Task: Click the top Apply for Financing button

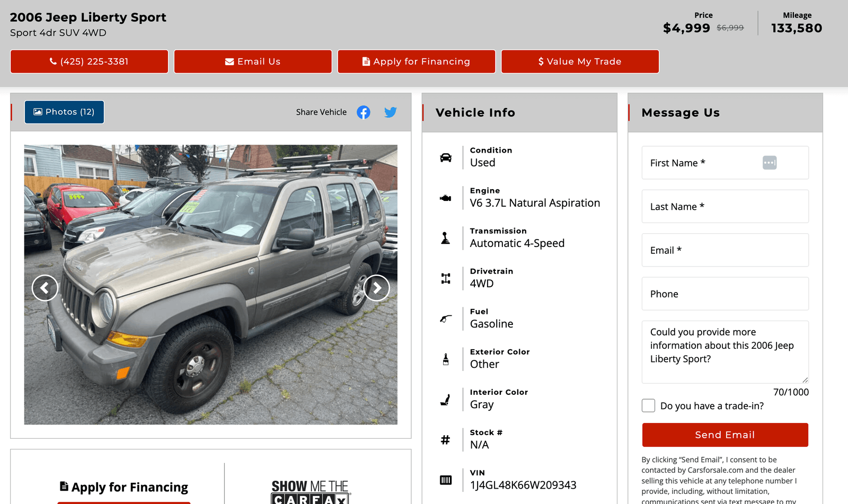Action: pos(417,61)
